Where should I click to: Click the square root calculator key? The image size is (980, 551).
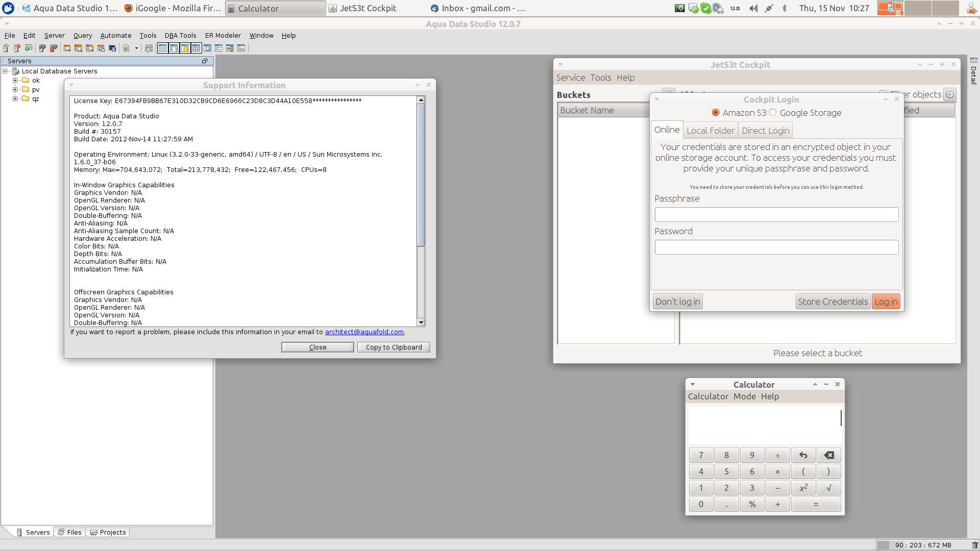828,488
